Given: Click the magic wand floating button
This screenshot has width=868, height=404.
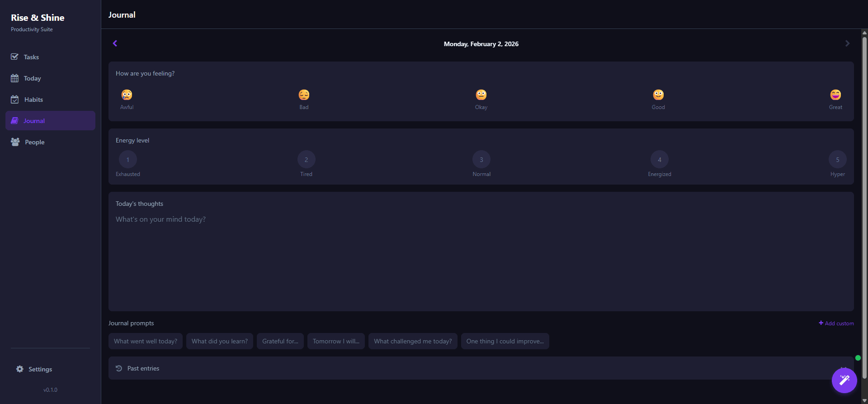Looking at the screenshot, I should (x=844, y=380).
